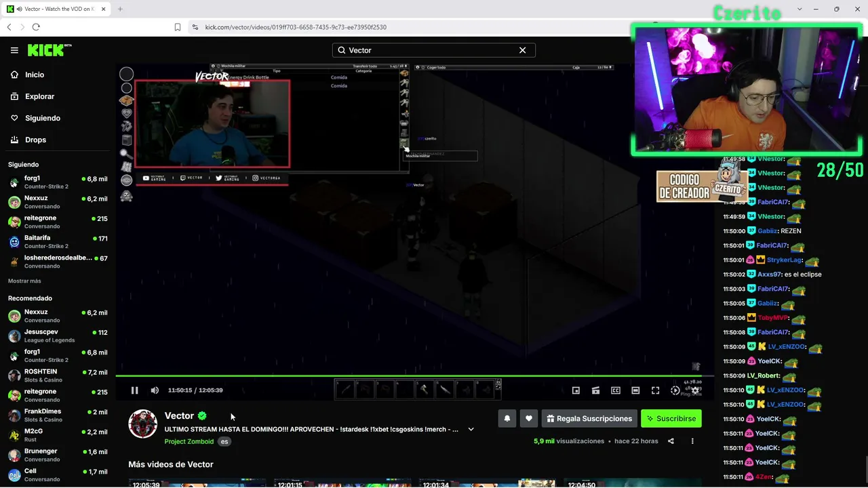The image size is (868, 488).
Task: Focus the search field containing Vector
Action: pyautogui.click(x=433, y=50)
